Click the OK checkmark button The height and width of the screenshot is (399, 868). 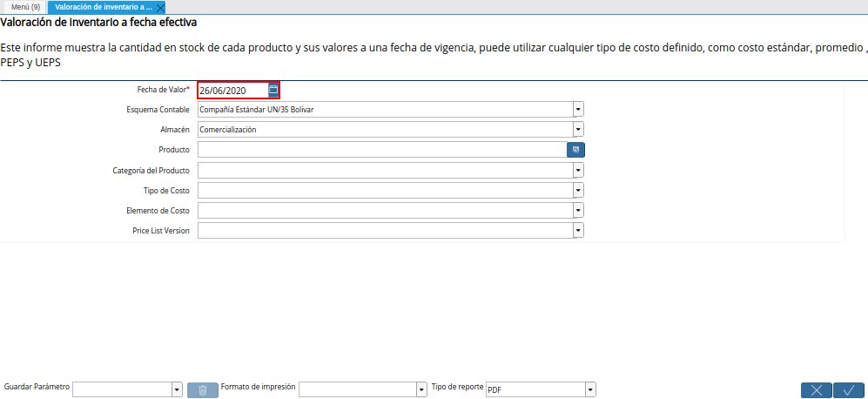[848, 389]
